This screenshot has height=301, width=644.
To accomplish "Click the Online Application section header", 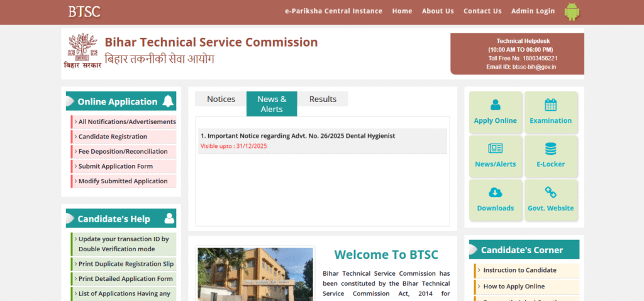I will 121,101.
